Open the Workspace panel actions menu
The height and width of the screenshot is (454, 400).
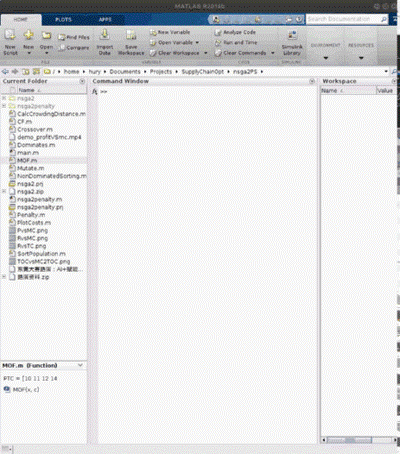tap(394, 81)
